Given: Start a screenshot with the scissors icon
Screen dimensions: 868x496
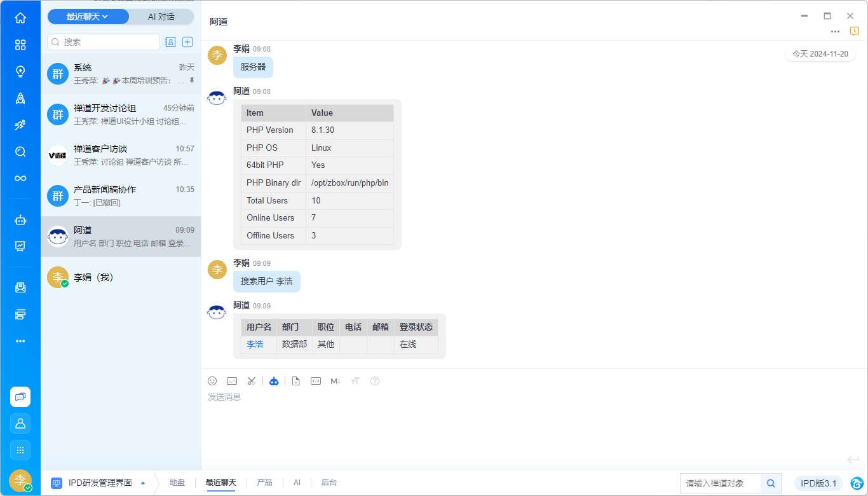Looking at the screenshot, I should pos(252,381).
